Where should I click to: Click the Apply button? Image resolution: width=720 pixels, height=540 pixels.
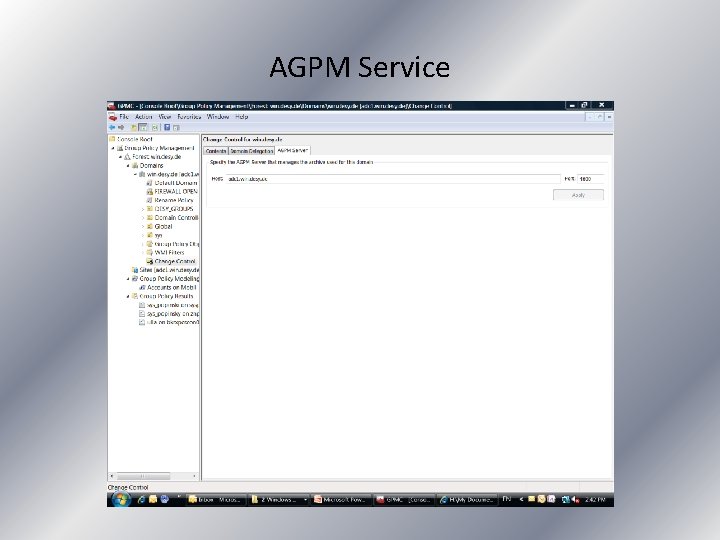(578, 195)
